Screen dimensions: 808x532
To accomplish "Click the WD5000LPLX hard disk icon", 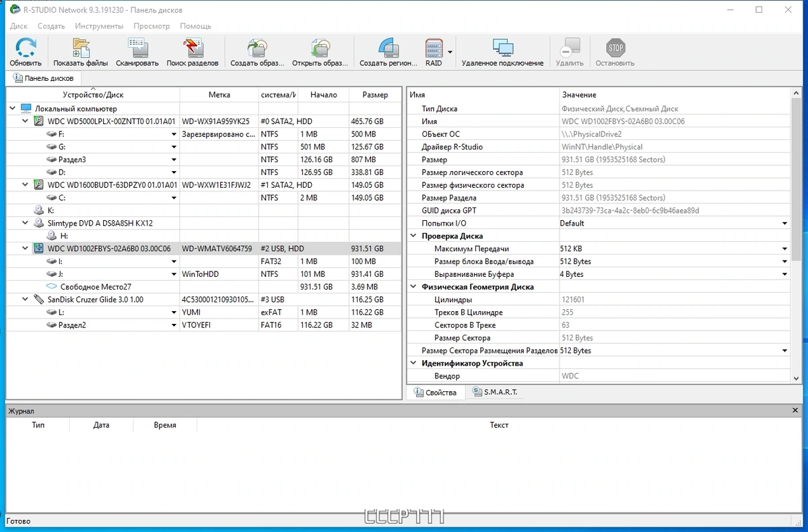I will tap(38, 121).
